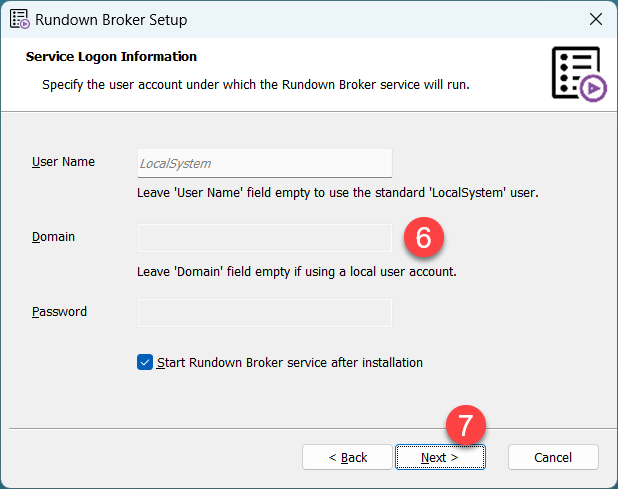Click the local user account Domain hint
Viewport: 618px width, 489px height.
click(297, 271)
